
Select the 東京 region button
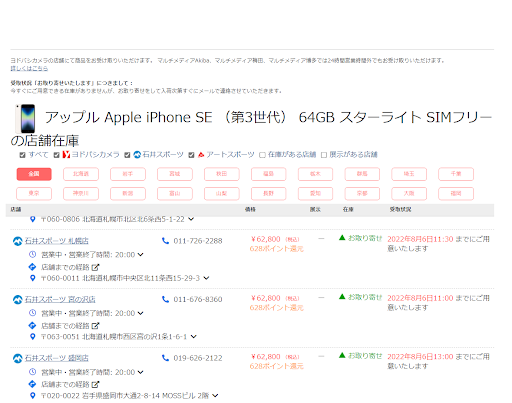click(34, 194)
